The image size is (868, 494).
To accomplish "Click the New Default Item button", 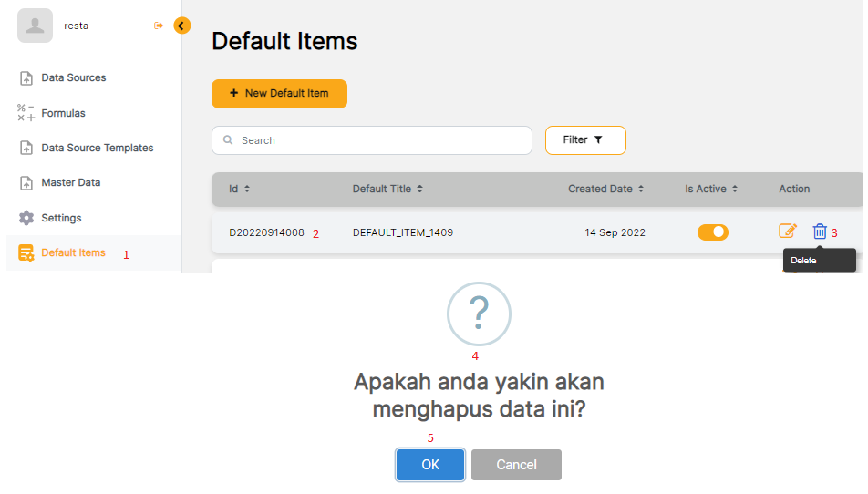I will click(x=279, y=94).
